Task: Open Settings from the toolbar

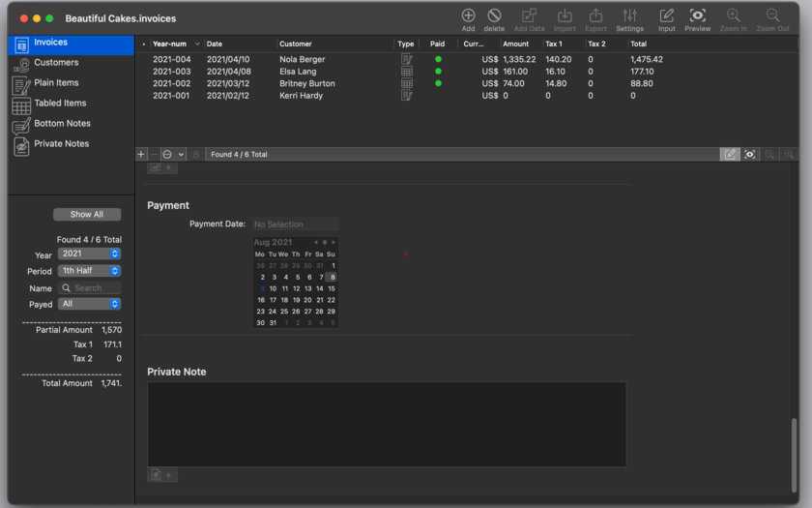Action: 629,19
